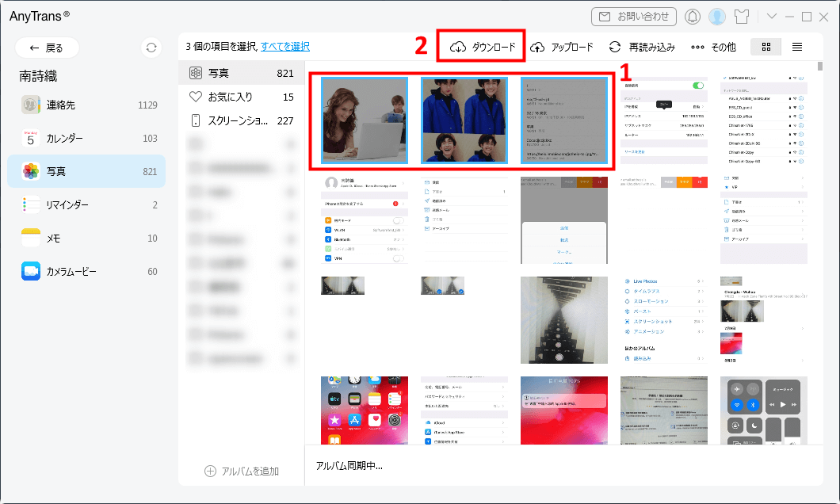Select the grey text screenshot thumbnail

click(564, 120)
